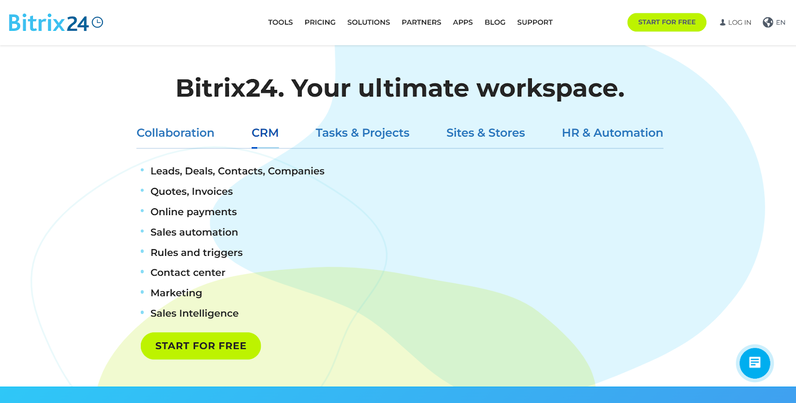This screenshot has height=403, width=796.
Task: Go to the PRICING page
Action: (x=320, y=22)
